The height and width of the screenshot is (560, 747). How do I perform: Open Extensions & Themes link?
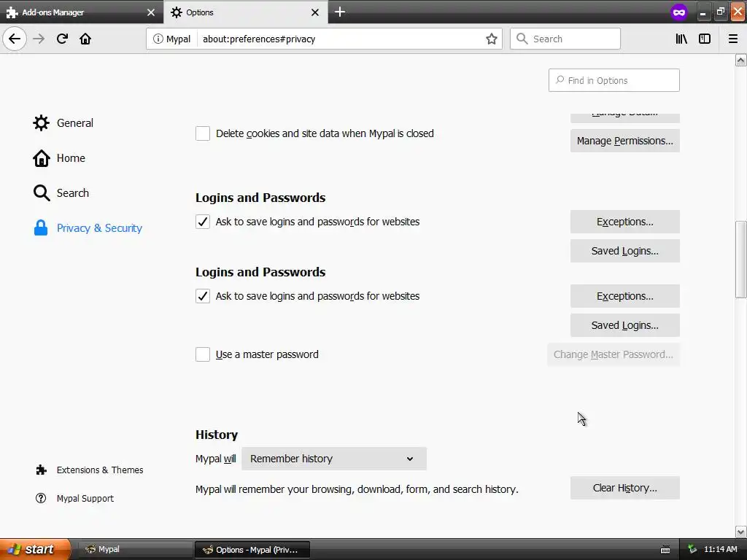(99, 470)
